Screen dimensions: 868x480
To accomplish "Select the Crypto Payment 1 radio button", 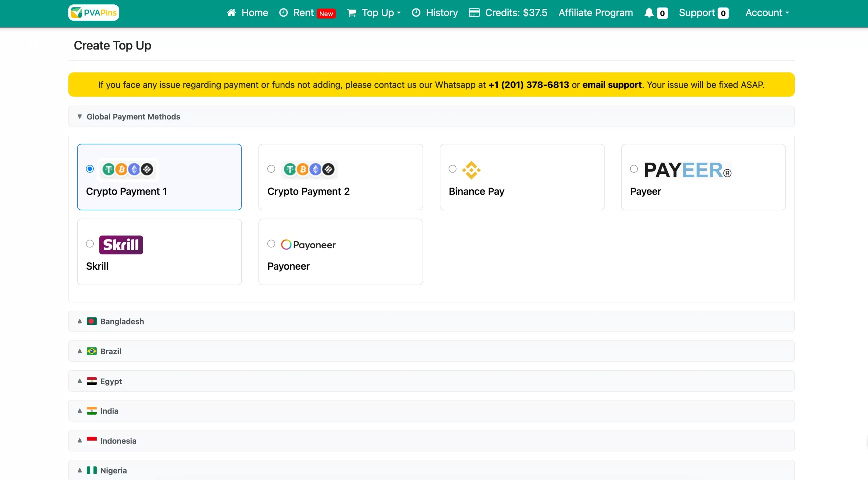I will coord(90,169).
